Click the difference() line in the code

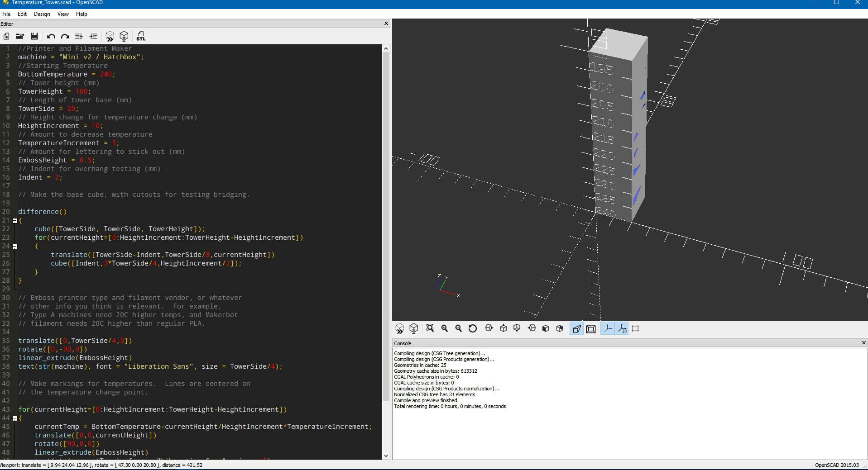[x=43, y=212]
